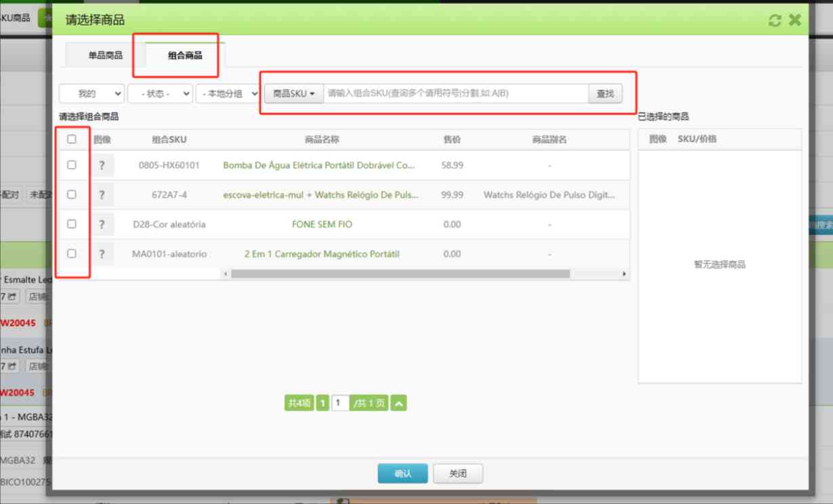The width and height of the screenshot is (833, 504).
Task: Click the refresh icon in dialog header
Action: (x=775, y=20)
